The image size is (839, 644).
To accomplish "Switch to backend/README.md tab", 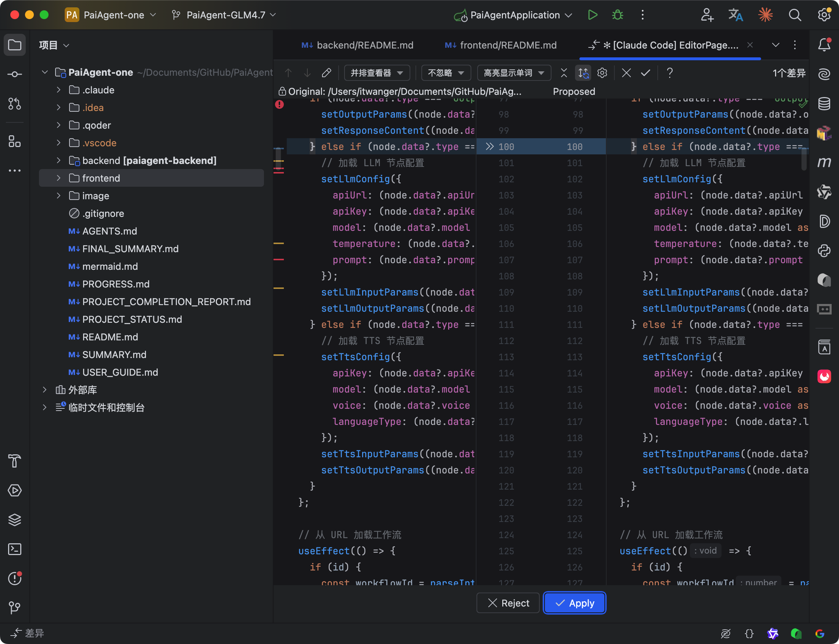I will click(357, 45).
